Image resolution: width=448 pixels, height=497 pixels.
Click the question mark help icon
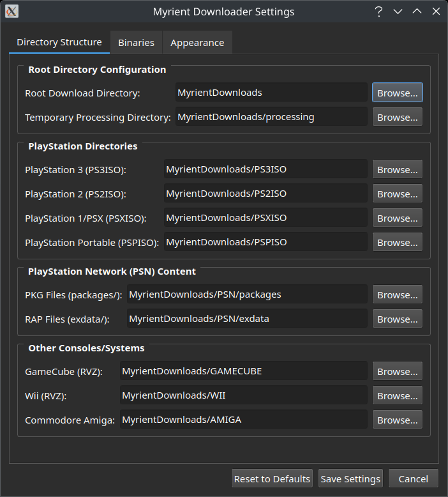pos(378,11)
